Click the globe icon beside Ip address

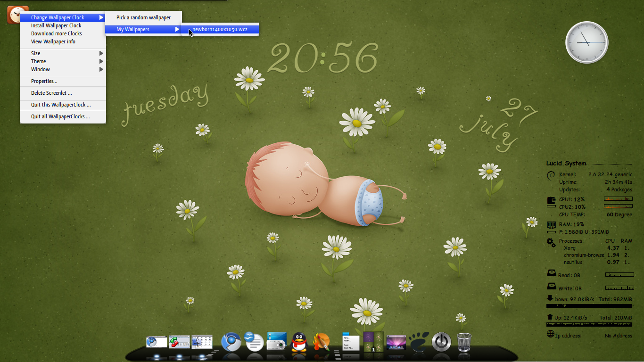click(550, 334)
